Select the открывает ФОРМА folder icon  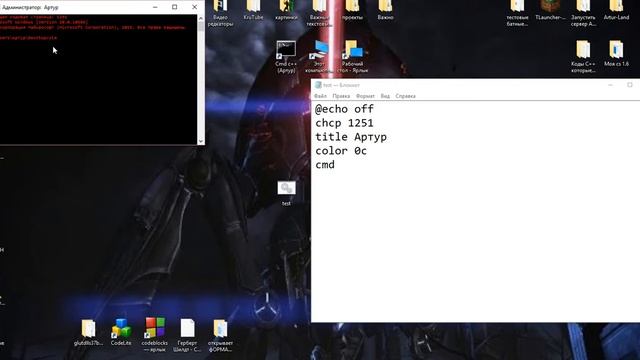point(220,329)
